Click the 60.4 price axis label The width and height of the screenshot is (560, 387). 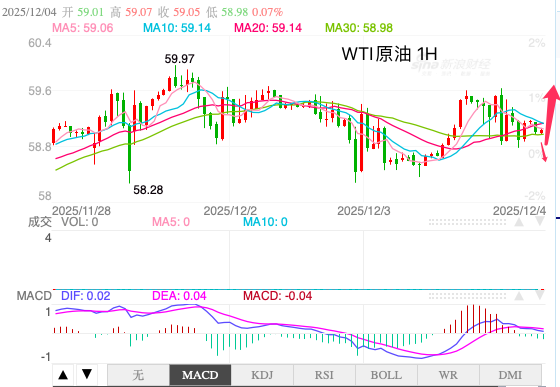coord(40,43)
